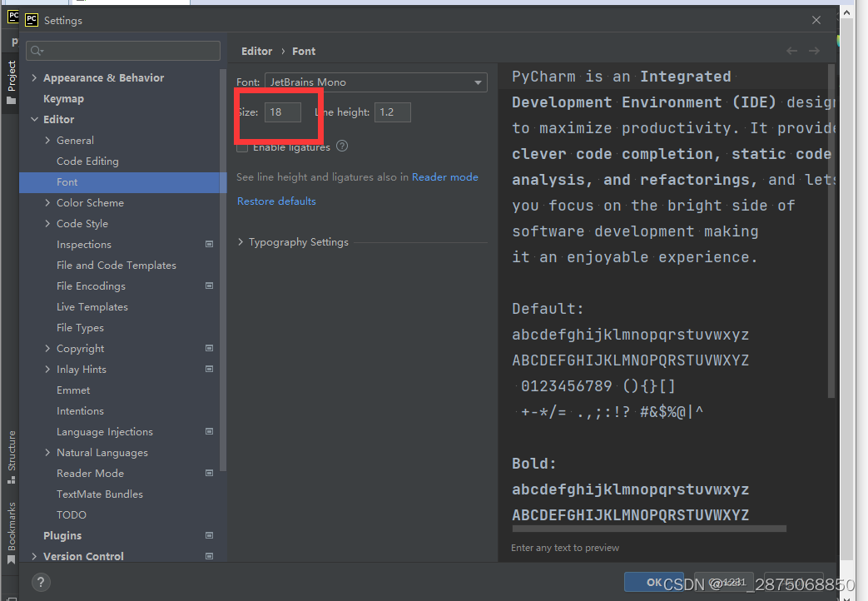Click Restore defaults link
Image resolution: width=868 pixels, height=601 pixels.
276,201
